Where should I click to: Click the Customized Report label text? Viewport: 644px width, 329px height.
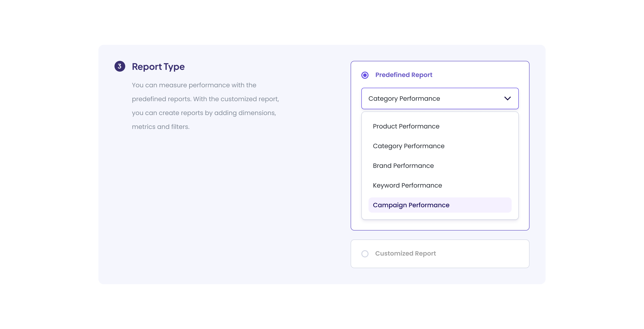click(405, 253)
